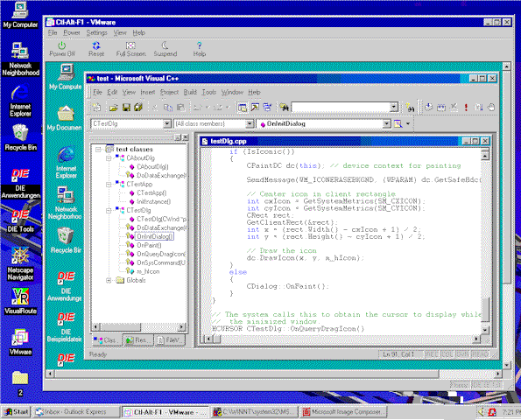Viewport: 521px width, 420px height.
Task: Open the Window List icon
Action: (x=267, y=108)
